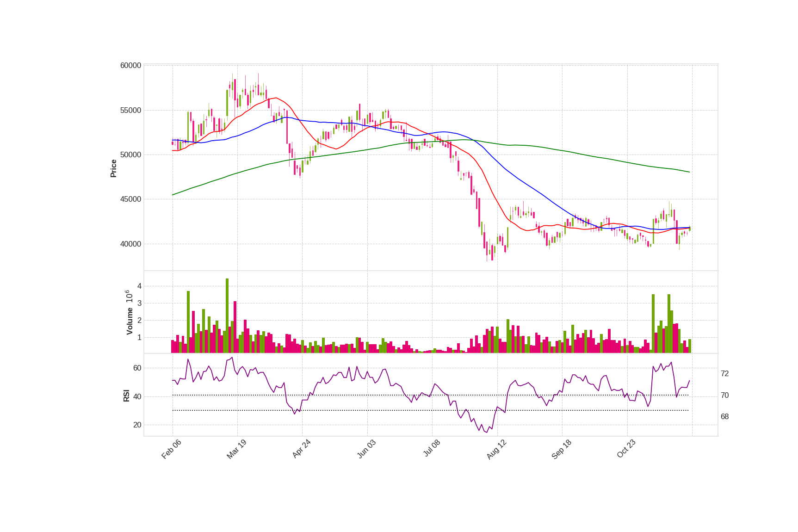Click the volume axis label 4
The image size is (798, 532).
click(139, 286)
